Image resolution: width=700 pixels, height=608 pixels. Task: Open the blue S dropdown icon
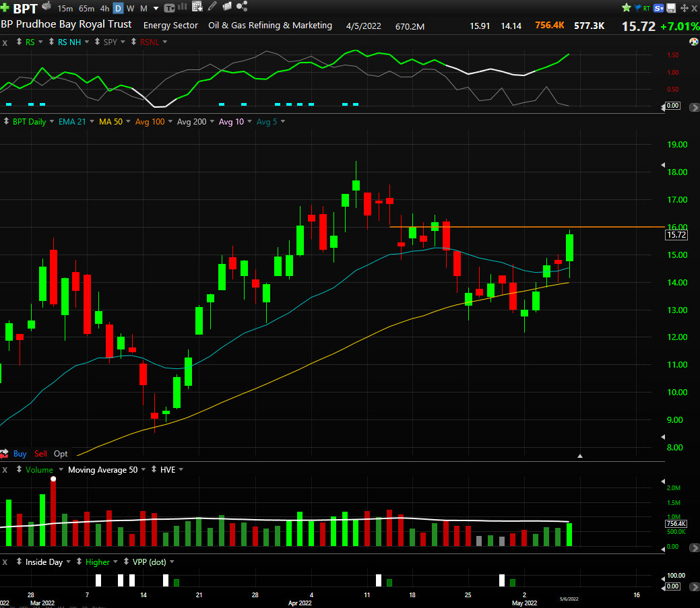658,8
